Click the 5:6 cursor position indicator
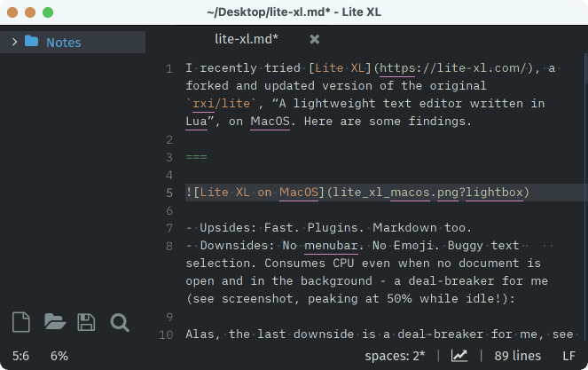Viewport: 588px width, 370px height. click(x=23, y=356)
